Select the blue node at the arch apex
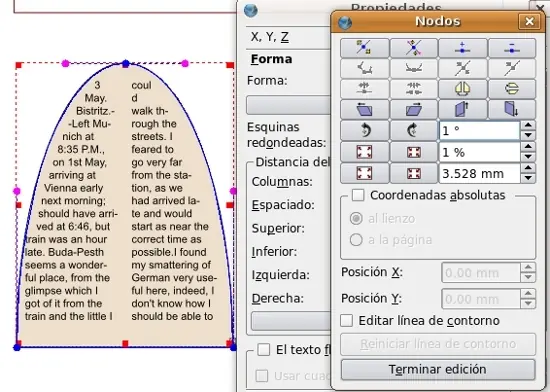The image size is (550, 392). [x=126, y=63]
